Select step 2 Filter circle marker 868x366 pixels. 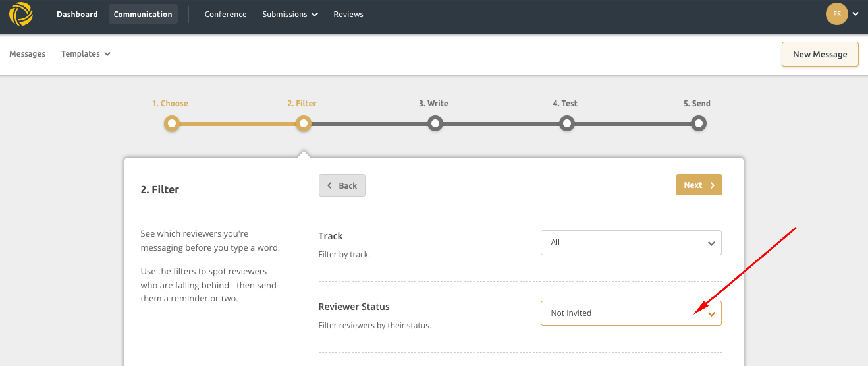(x=303, y=123)
